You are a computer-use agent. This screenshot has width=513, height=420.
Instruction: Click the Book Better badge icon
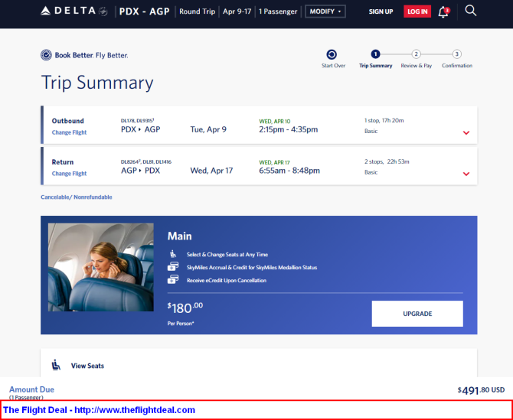(46, 55)
